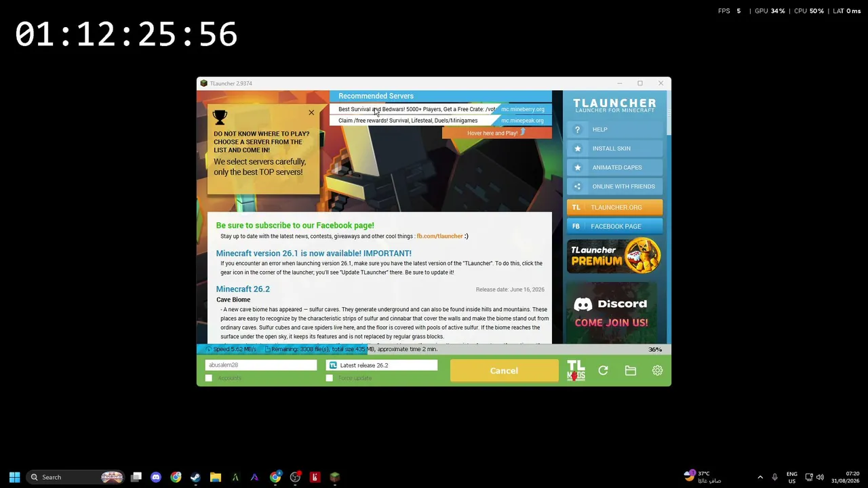Open ONLINE WITH FRIENDS in the sidebar
The height and width of the screenshot is (488, 868).
coord(615,186)
